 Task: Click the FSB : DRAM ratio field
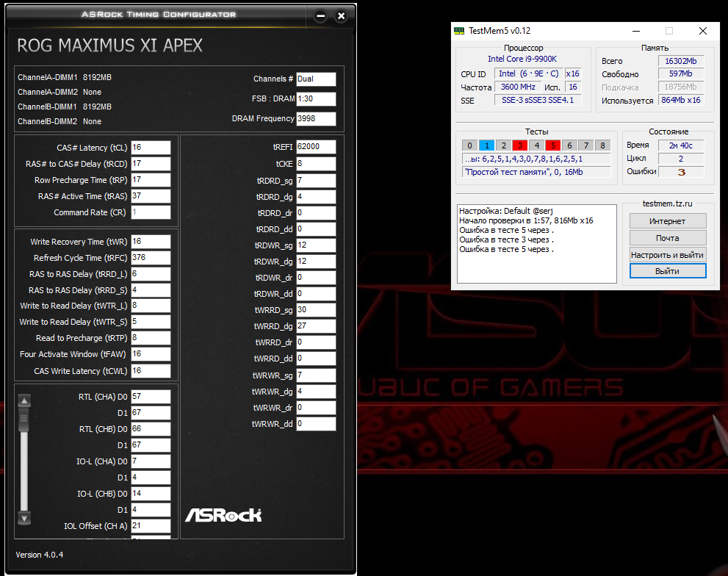[x=316, y=99]
